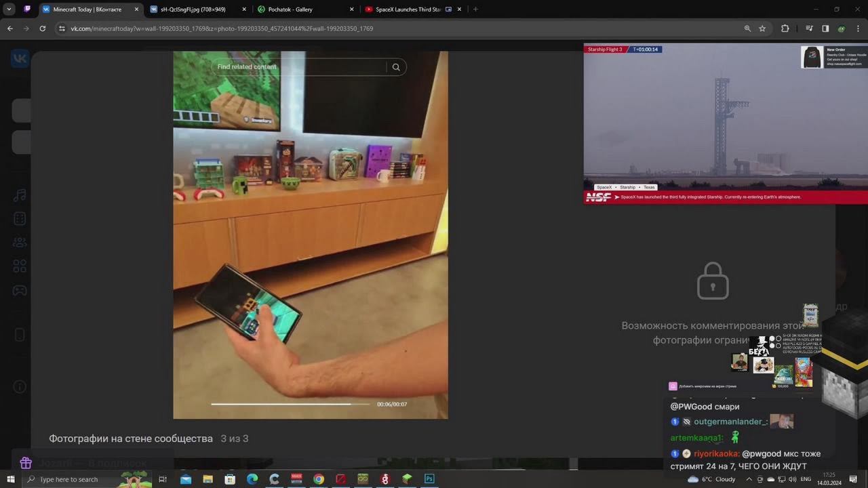Open a new browser tab
868x488 pixels.
[x=475, y=9]
